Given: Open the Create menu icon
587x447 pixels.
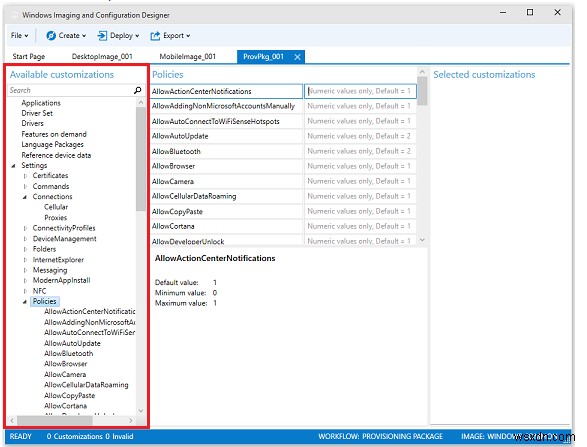Looking at the screenshot, I should click(51, 36).
